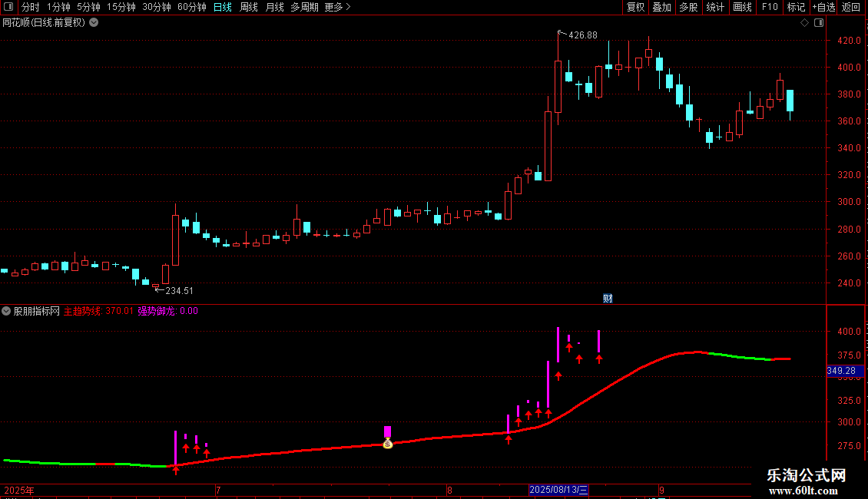Viewport: 868px width, 499px height.
Task: Click the 统计 statistics button
Action: [x=715, y=7]
